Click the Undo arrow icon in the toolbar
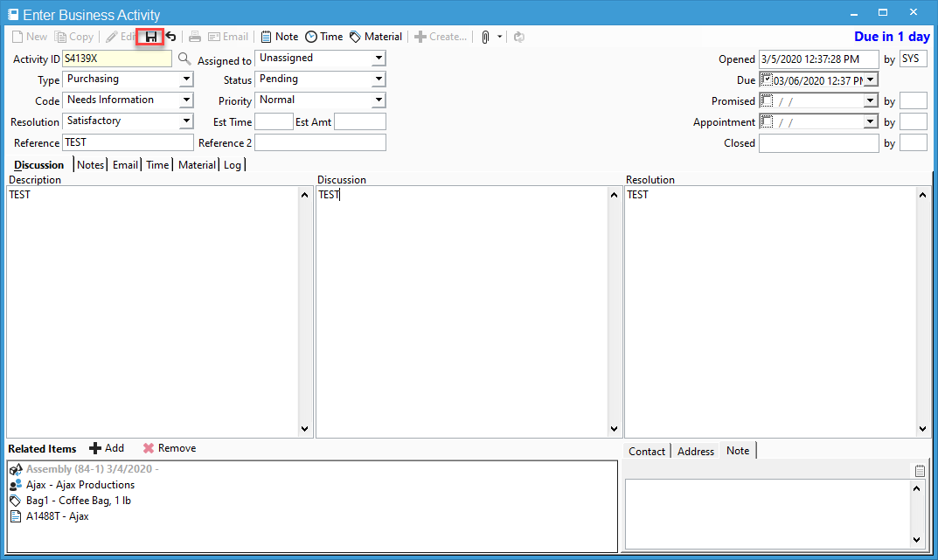Viewport: 938px width, 560px height. [171, 36]
